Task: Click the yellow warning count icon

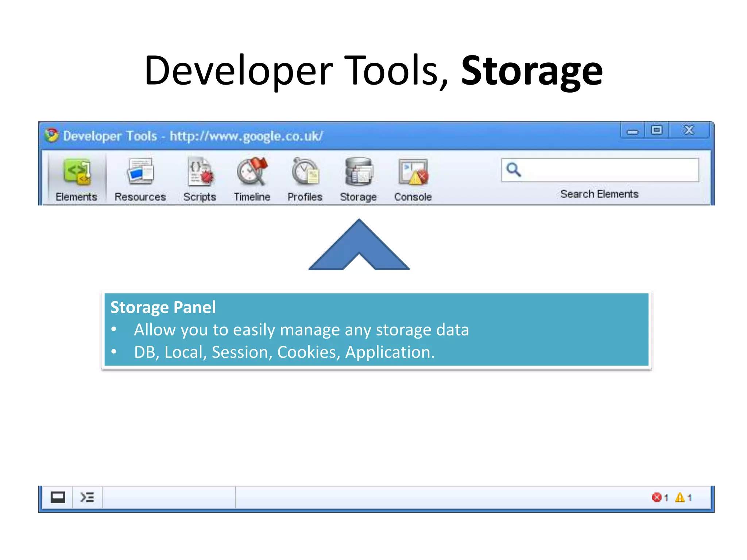Action: click(680, 497)
